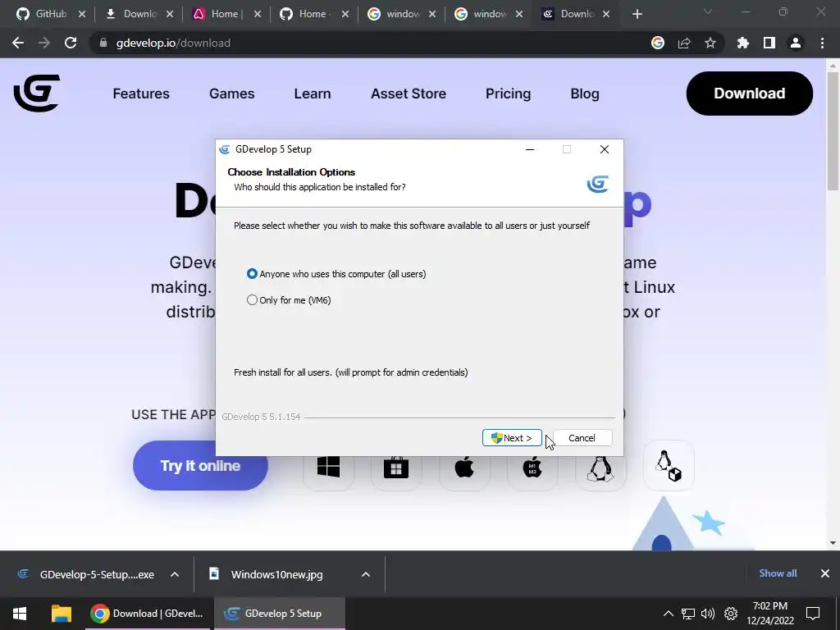Click the Chrome taskbar button 'Download | GDevel...'

point(149,614)
